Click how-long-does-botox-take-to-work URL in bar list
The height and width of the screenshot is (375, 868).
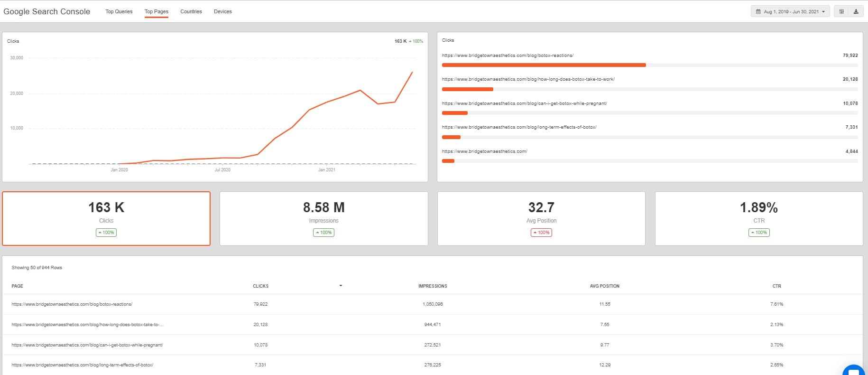528,79
